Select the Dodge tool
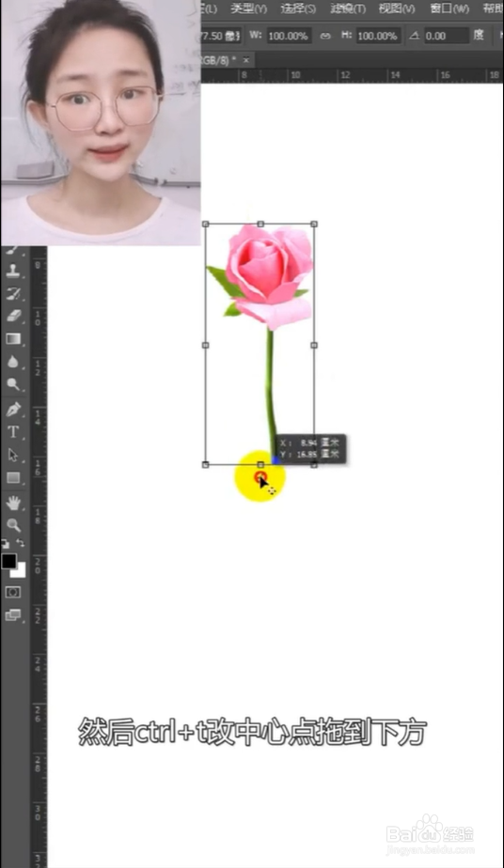The image size is (504, 868). click(13, 385)
